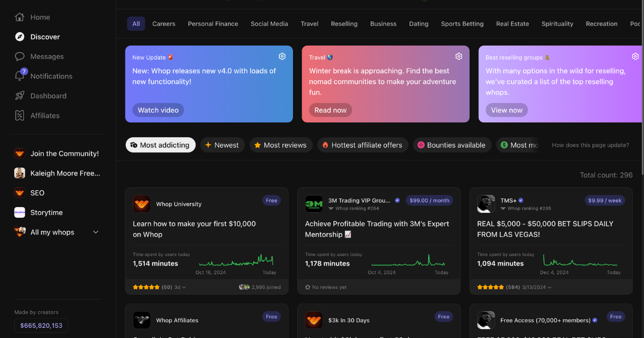Click "Whop ranking #264" text
Viewport: 644px width, 338px height.
click(357, 208)
